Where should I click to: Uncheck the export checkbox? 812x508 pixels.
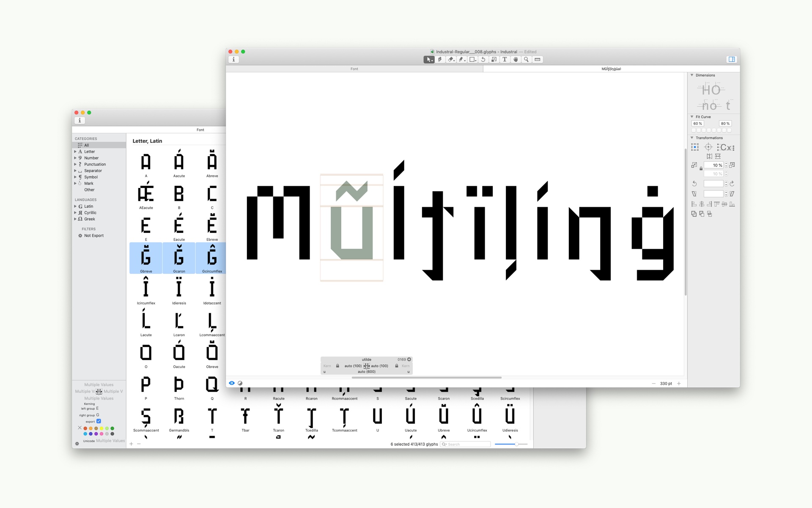click(99, 421)
